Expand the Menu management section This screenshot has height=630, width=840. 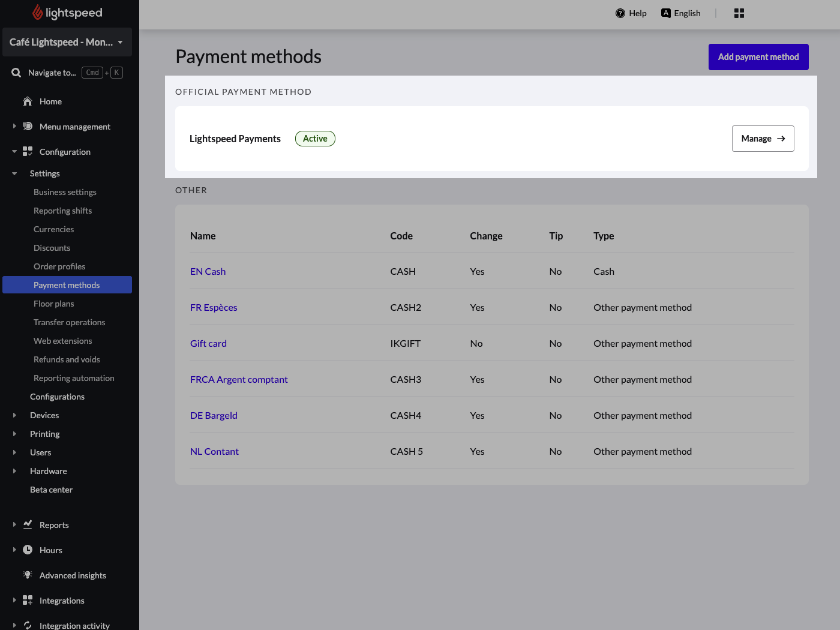14,127
